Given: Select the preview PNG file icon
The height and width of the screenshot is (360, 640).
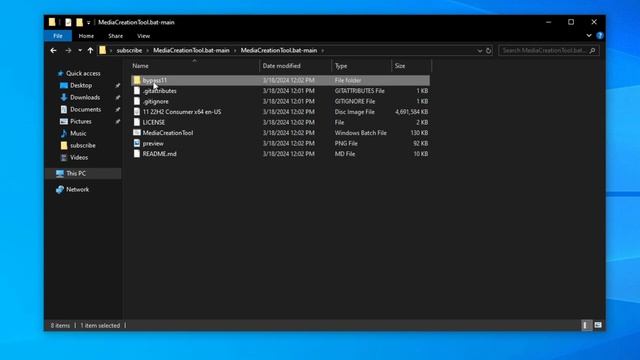Looking at the screenshot, I should pyautogui.click(x=137, y=143).
